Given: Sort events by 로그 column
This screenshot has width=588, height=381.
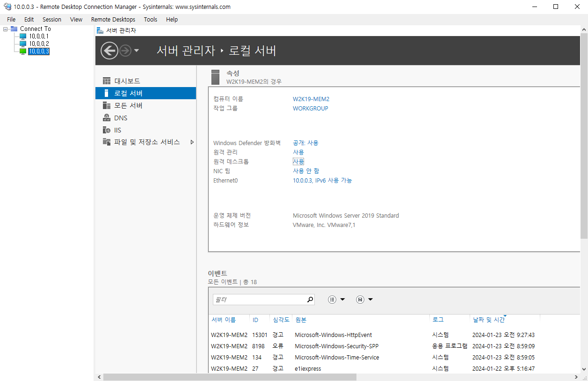Looking at the screenshot, I should pyautogui.click(x=438, y=320).
